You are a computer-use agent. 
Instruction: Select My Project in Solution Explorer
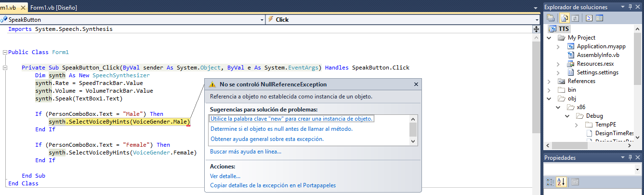581,38
